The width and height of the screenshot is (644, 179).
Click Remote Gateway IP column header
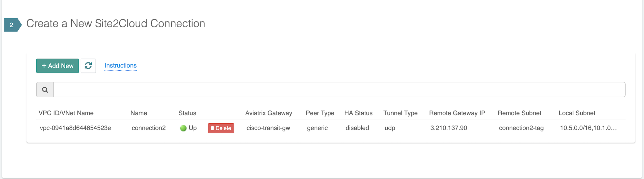point(457,113)
